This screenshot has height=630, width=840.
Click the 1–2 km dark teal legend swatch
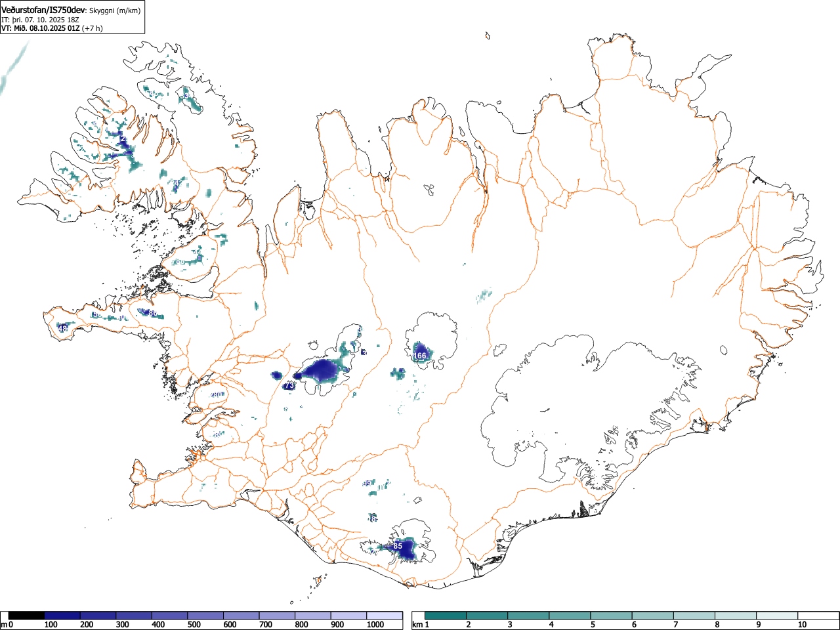coord(446,616)
